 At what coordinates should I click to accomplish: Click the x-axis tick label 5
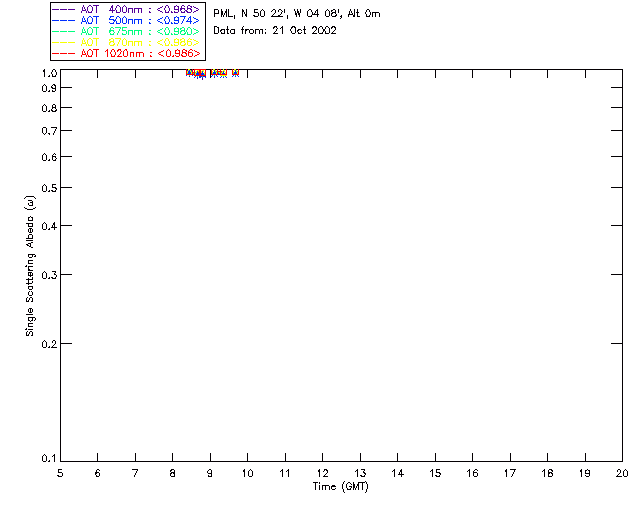pyautogui.click(x=60, y=473)
